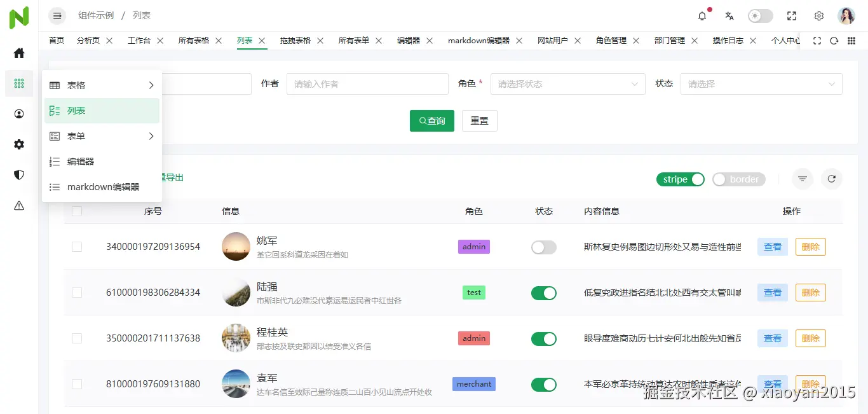Image resolution: width=868 pixels, height=414 pixels.
Task: Toggle dark mode theme switch
Action: 761,16
